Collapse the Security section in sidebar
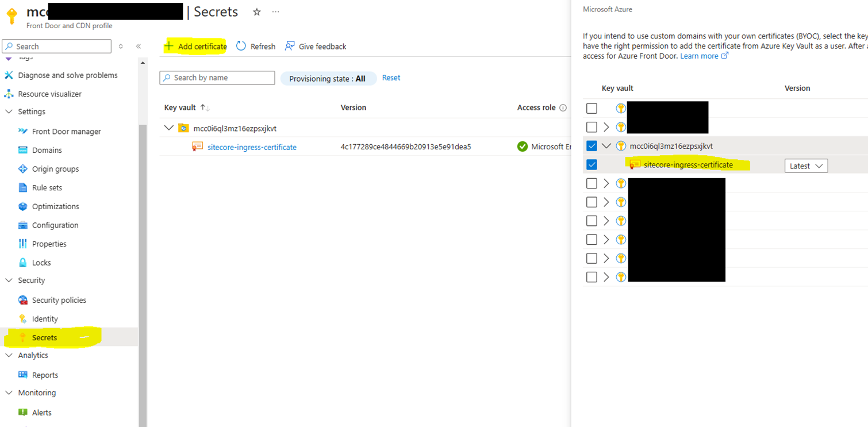This screenshot has height=427, width=868. [9, 280]
